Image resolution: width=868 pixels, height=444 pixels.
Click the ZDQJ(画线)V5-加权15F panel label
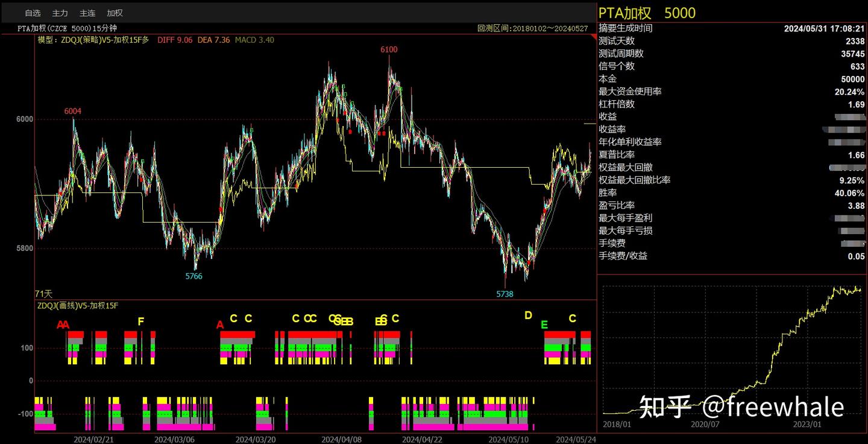click(x=77, y=306)
